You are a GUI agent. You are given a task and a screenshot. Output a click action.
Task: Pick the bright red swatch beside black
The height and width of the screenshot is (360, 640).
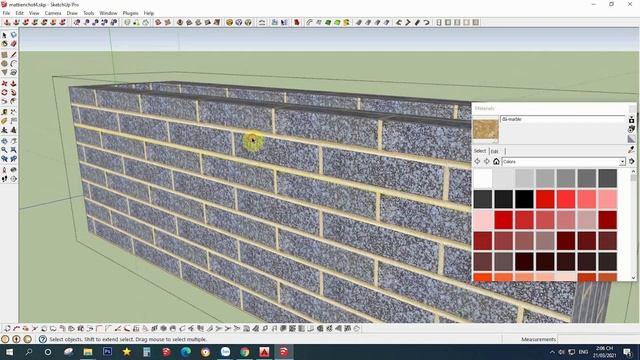click(x=545, y=199)
